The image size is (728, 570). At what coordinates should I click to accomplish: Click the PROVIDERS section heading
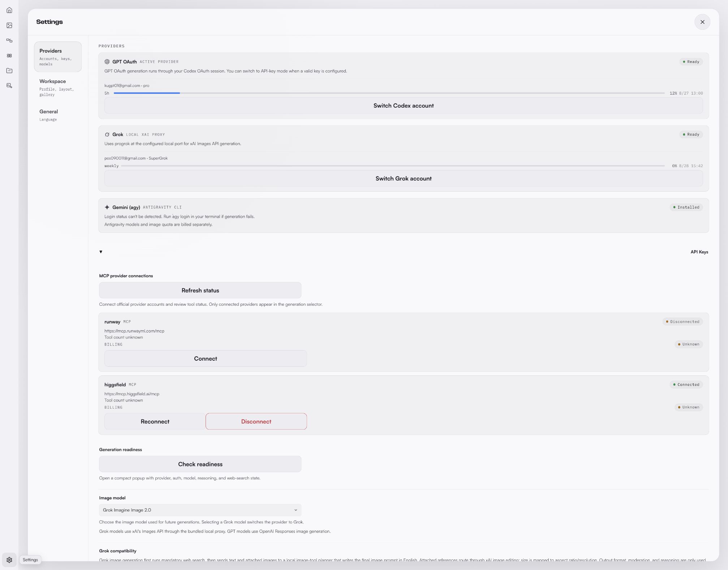coord(112,46)
